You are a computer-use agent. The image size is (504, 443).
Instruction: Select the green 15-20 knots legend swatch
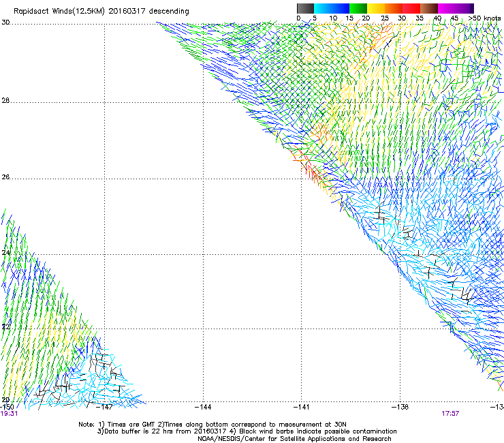(358, 8)
